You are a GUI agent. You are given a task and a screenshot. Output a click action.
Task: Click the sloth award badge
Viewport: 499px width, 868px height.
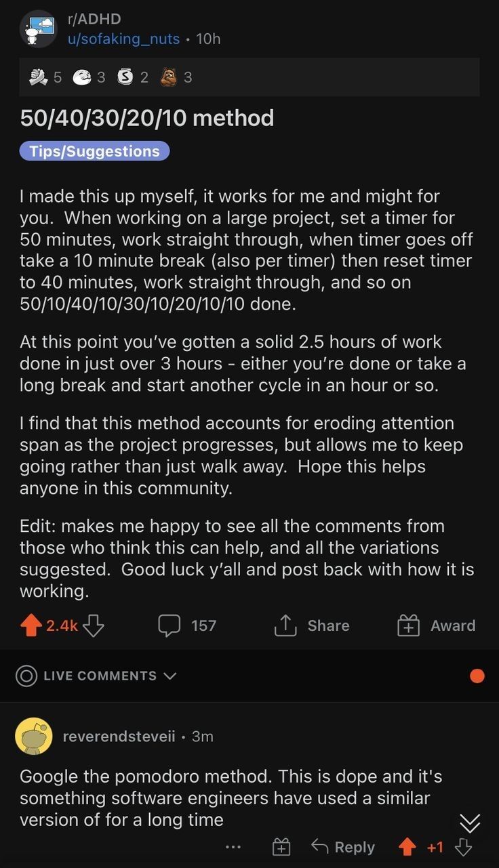pos(168,77)
